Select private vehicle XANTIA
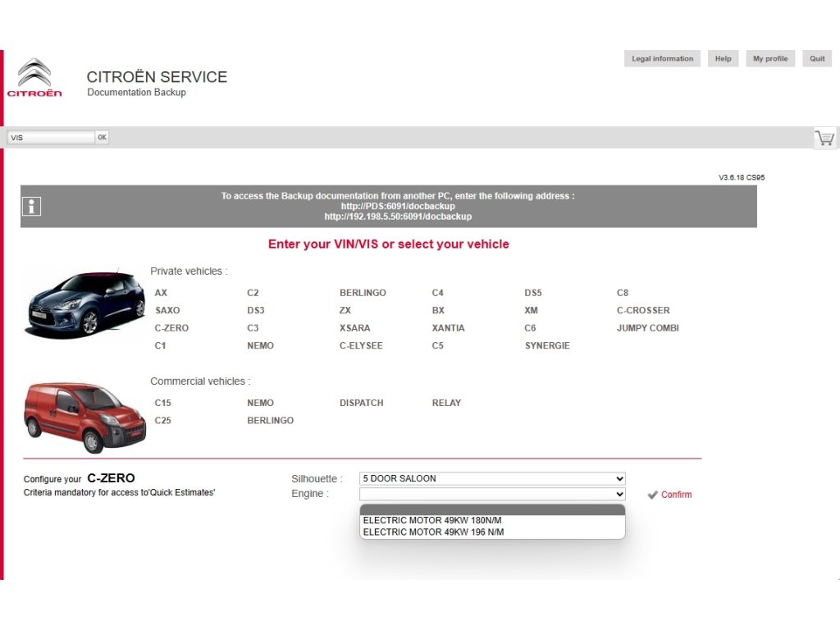This screenshot has width=840, height=630. 449,328
